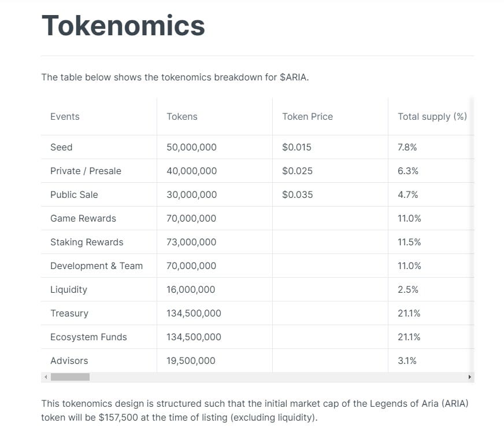
Task: Click the table scrollbar right arrow
Action: [x=469, y=377]
